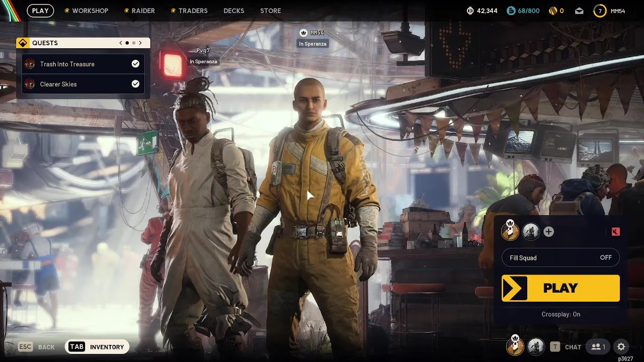The width and height of the screenshot is (644, 362).
Task: Open the Decks tab
Action: [234, 11]
